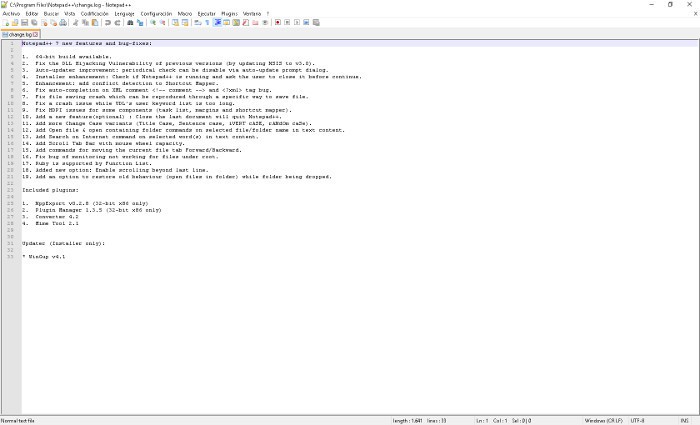
Task: Click the 'Included plugins:' line
Action: click(50, 190)
